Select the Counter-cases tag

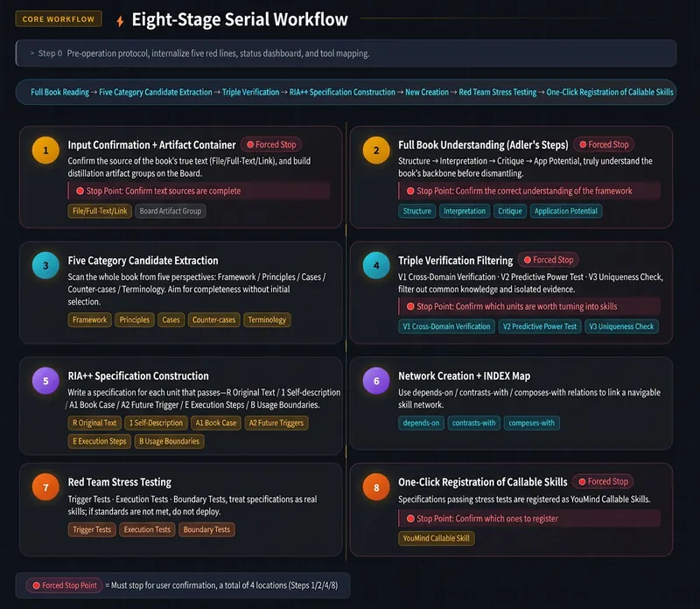(213, 319)
